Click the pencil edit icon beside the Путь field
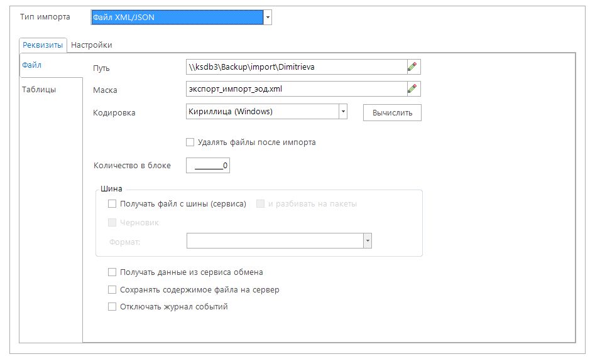The width and height of the screenshot is (595, 364). coord(412,67)
